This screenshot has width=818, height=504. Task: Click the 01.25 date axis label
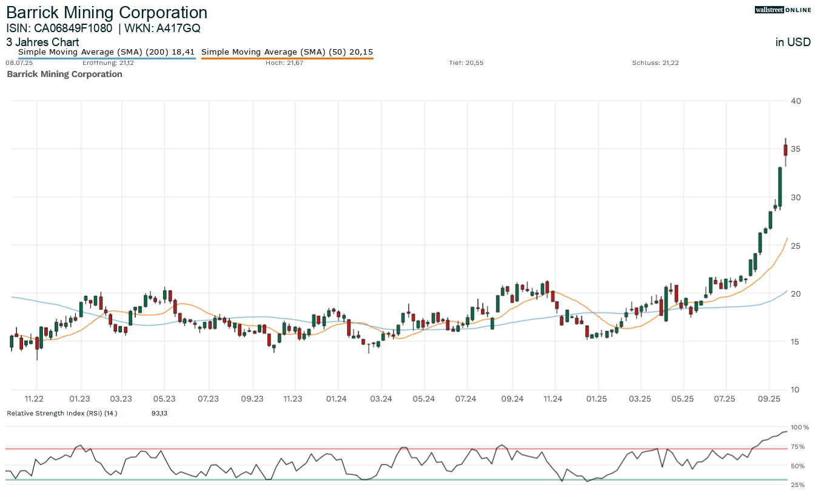pos(597,398)
